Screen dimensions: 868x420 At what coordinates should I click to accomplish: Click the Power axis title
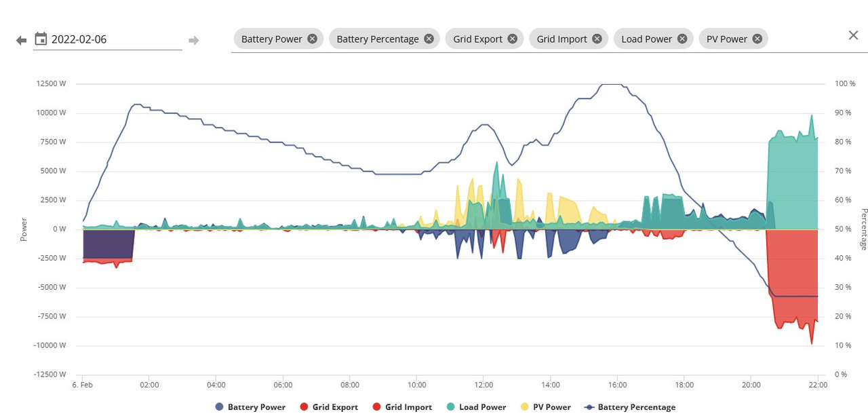[x=24, y=229]
